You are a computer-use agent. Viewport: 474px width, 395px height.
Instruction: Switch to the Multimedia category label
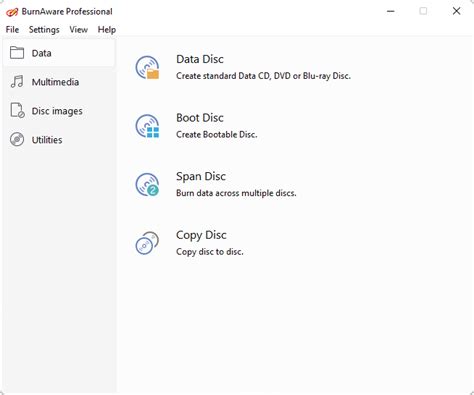(x=55, y=82)
